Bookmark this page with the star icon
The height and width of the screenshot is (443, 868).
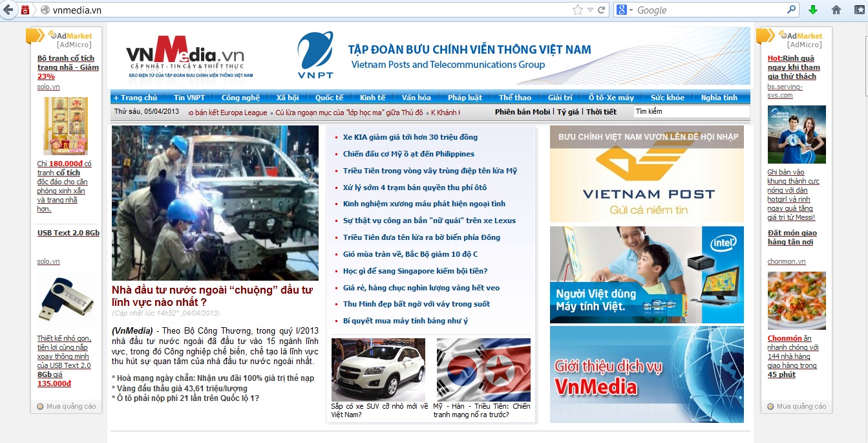pyautogui.click(x=578, y=10)
